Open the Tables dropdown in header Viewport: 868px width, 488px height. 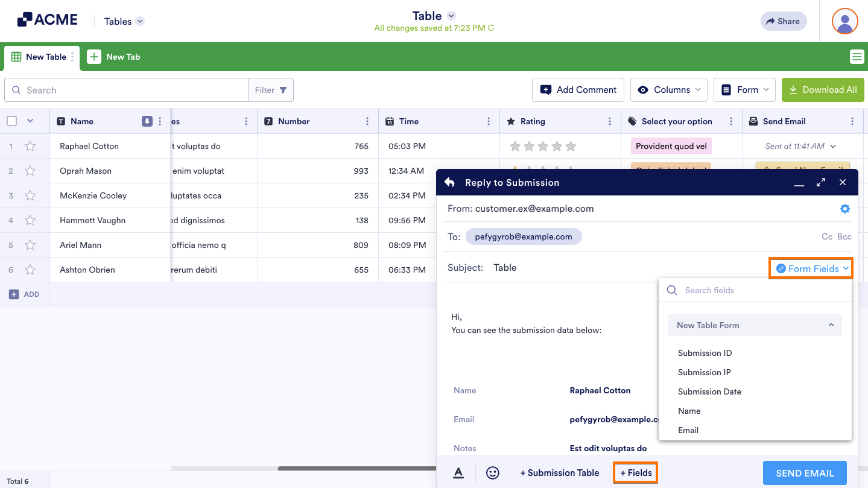[x=124, y=21]
